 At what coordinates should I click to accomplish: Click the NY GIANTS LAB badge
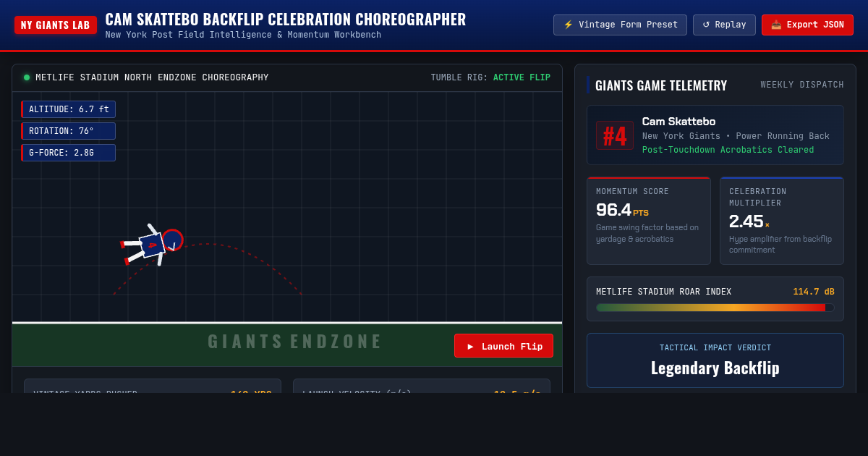pyautogui.click(x=56, y=25)
